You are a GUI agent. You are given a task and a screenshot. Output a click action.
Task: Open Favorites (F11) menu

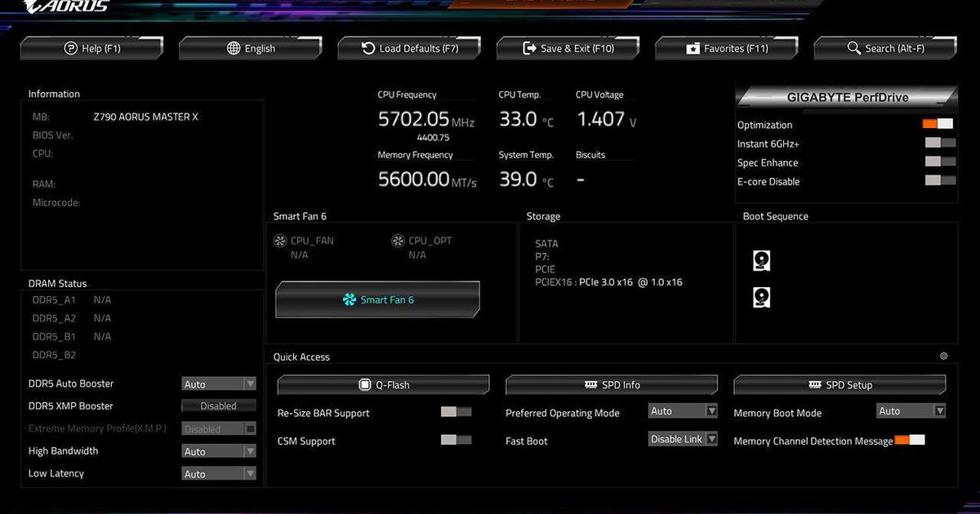click(727, 49)
